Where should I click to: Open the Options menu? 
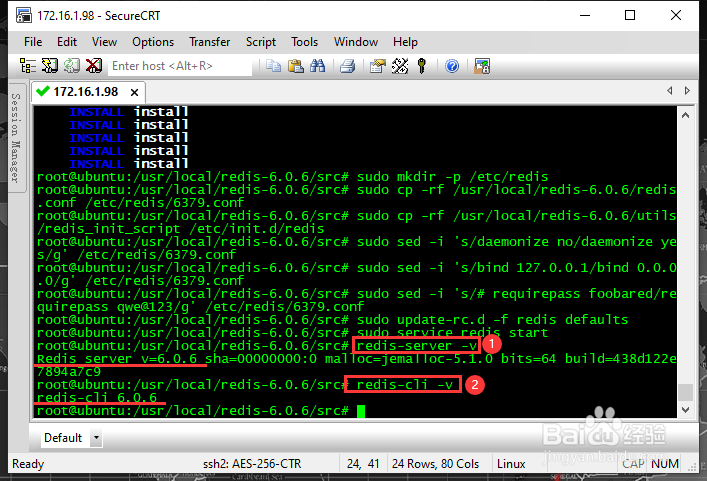(x=153, y=42)
